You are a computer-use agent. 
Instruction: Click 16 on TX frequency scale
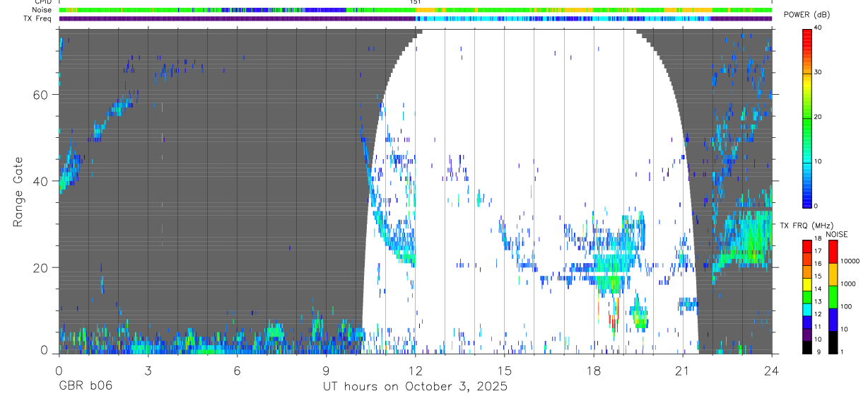click(x=818, y=264)
